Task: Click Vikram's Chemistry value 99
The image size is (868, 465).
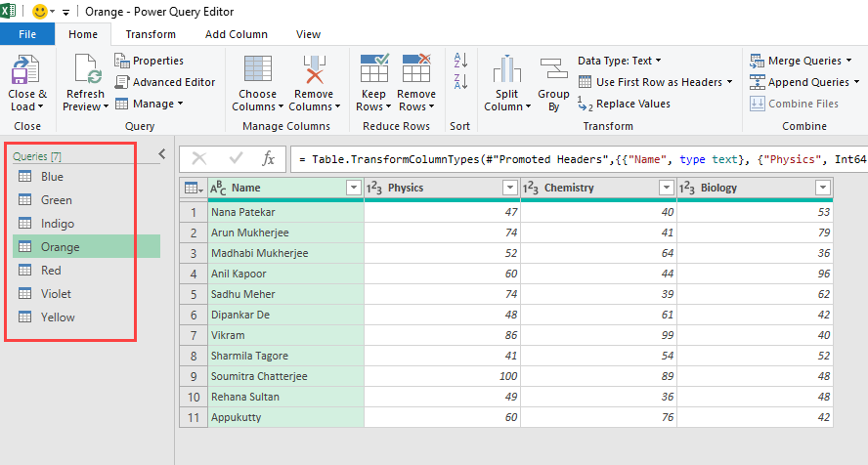Action: [x=598, y=335]
